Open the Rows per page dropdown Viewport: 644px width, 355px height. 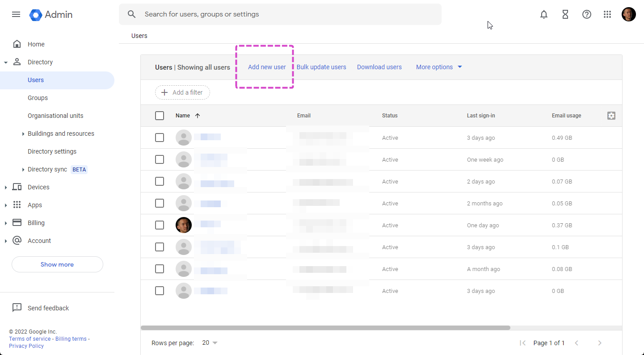coord(210,343)
